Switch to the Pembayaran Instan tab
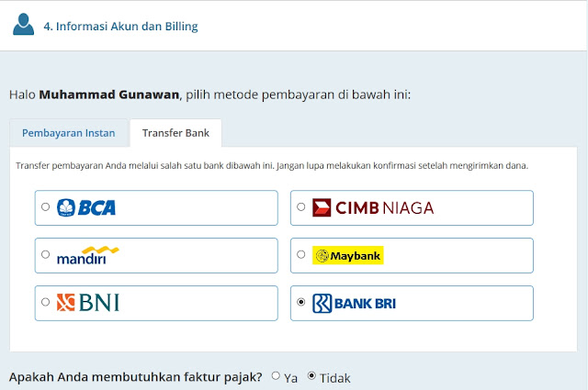The image size is (588, 390). coord(69,133)
